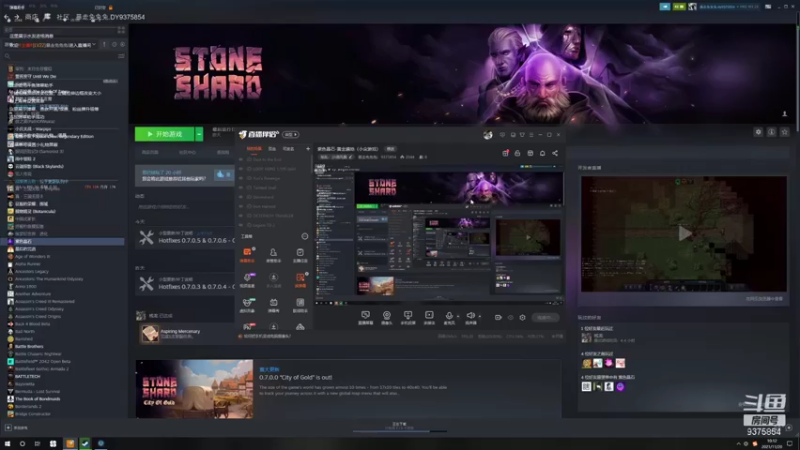Open the Steam library search magnifier
Screen dimensions: 800x450
7,56
